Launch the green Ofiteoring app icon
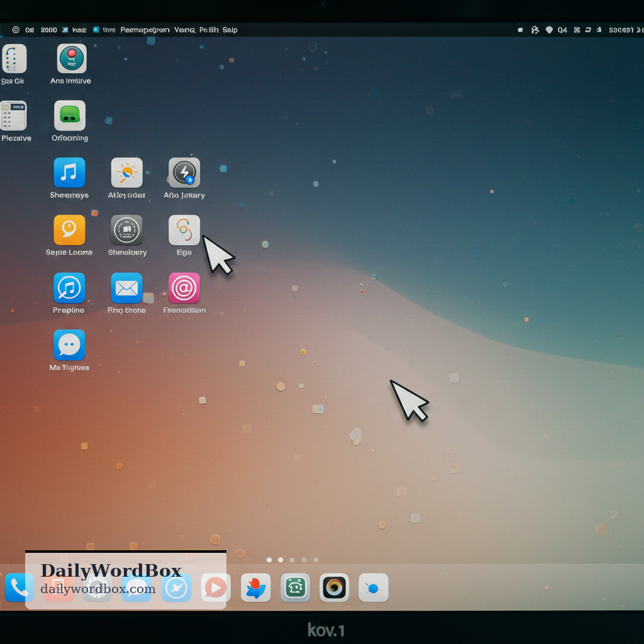Viewport: 644px width, 644px height. (69, 116)
